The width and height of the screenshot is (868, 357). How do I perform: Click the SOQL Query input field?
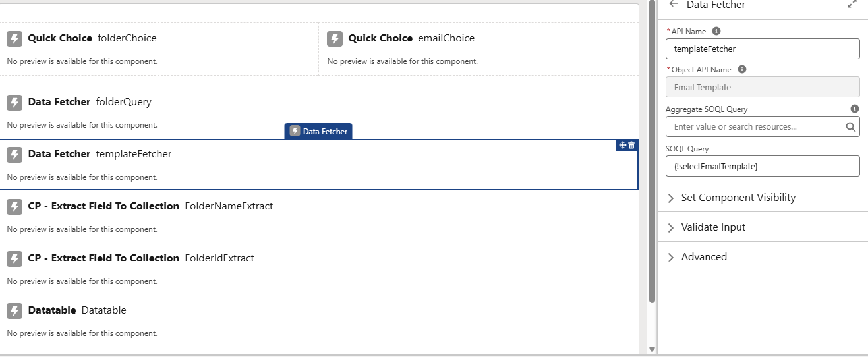[763, 166]
